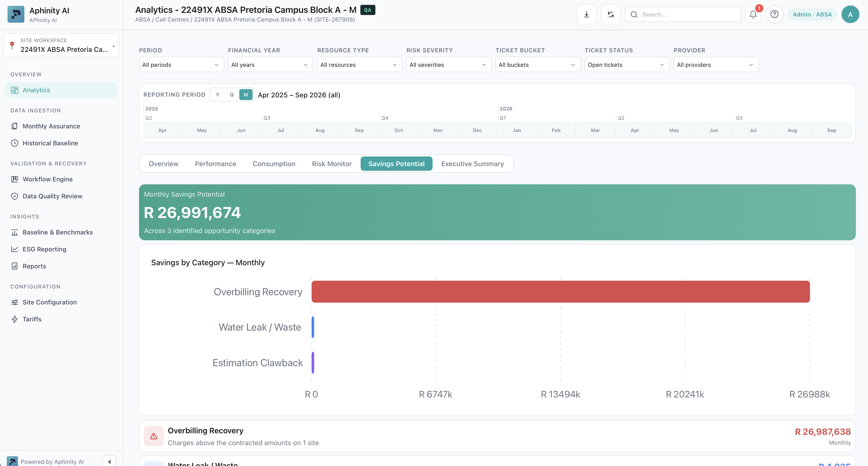Screen dimensions: 868x466
Task: Click the Baseline & Benchmarks icon
Action: tap(15, 232)
